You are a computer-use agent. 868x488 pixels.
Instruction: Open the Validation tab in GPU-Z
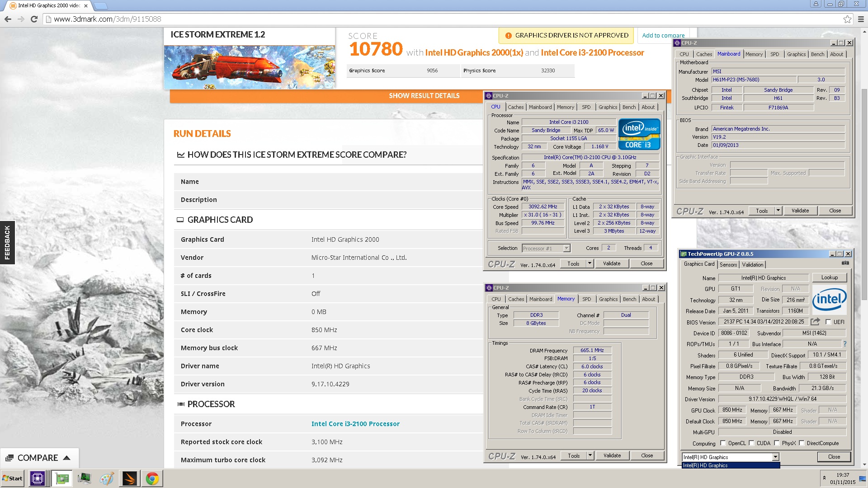(x=753, y=265)
